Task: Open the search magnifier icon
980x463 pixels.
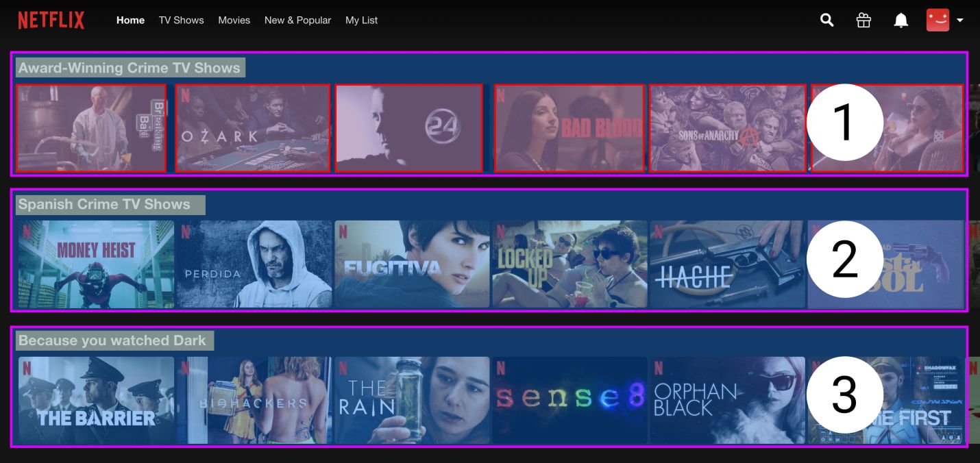Action: [x=827, y=21]
